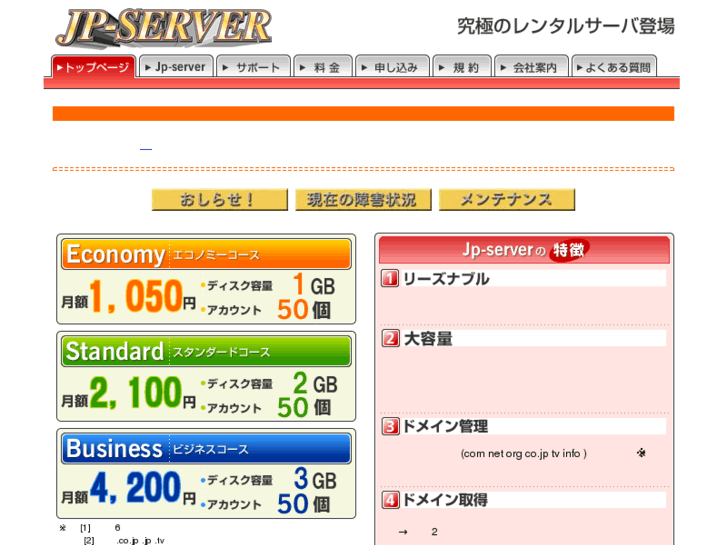Image resolution: width=727 pixels, height=545 pixels.
Task: Click the Economy disk capacity 1 GB value
Action: pyautogui.click(x=314, y=284)
